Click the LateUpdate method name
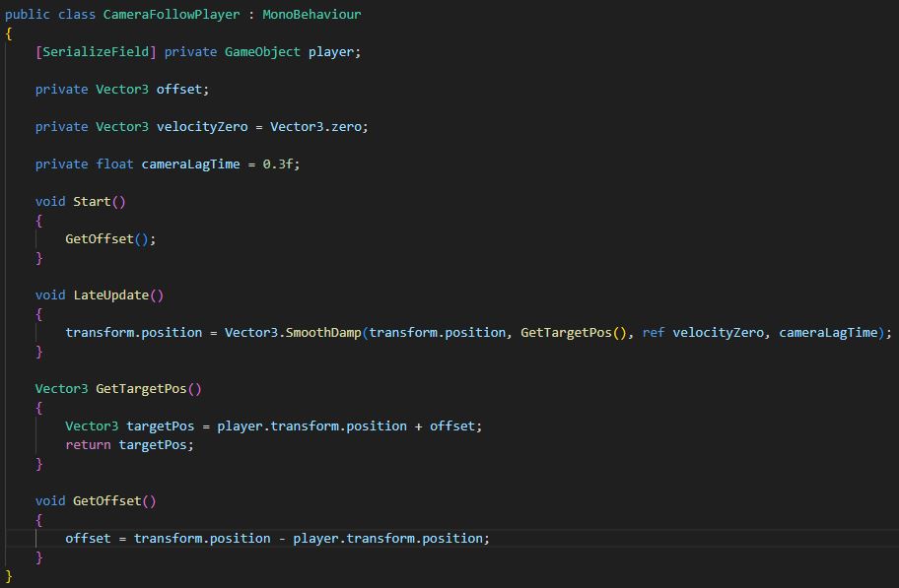This screenshot has height=588, width=899. pos(111,295)
